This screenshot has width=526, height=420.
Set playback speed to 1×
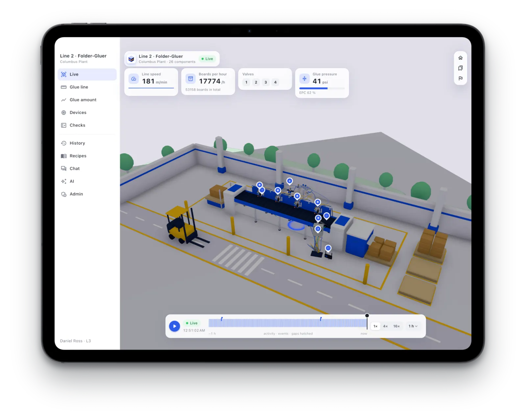(x=375, y=326)
